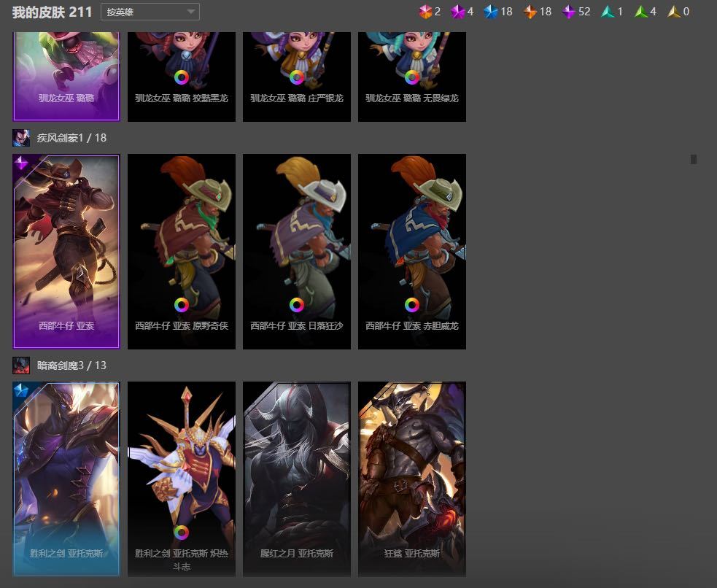View the 腥红之月 亚托克斯 skin card
Image resolution: width=717 pixels, height=588 pixels.
click(x=297, y=479)
